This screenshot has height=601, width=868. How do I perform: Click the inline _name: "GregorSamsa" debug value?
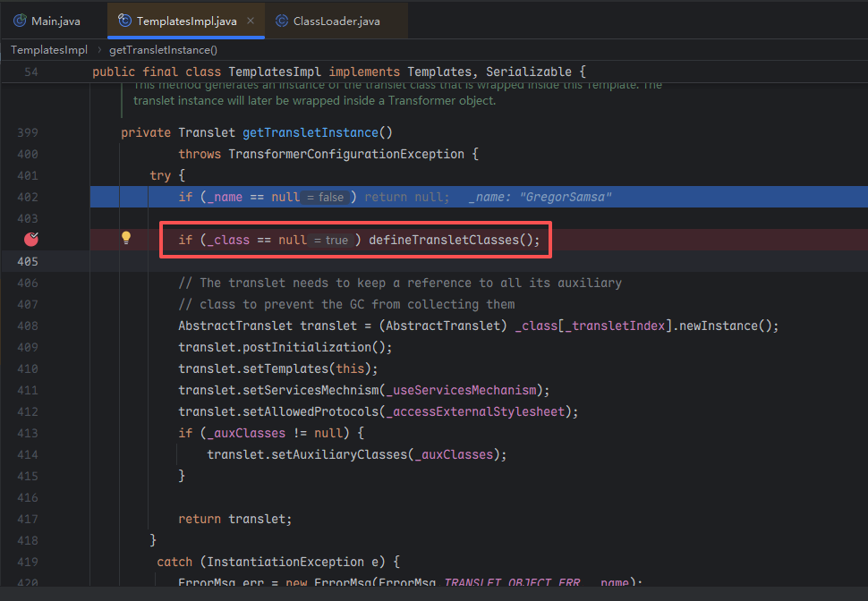coord(540,197)
